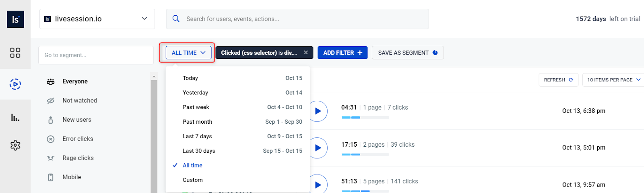This screenshot has width=644, height=193.
Task: Open the Everyone segment
Action: point(75,81)
